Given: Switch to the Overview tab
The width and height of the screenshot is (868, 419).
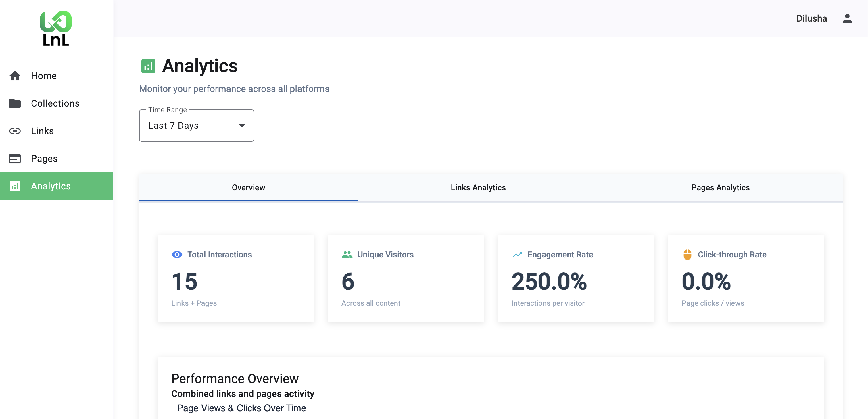Looking at the screenshot, I should [x=248, y=188].
